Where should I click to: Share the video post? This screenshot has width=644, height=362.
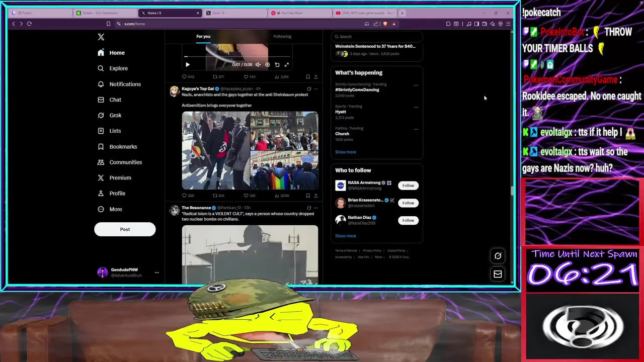315,77
